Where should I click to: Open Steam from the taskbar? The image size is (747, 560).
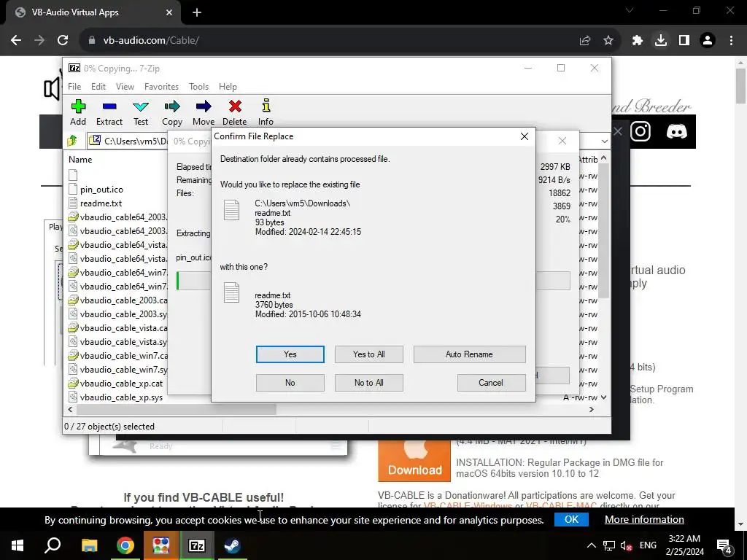[233, 545]
